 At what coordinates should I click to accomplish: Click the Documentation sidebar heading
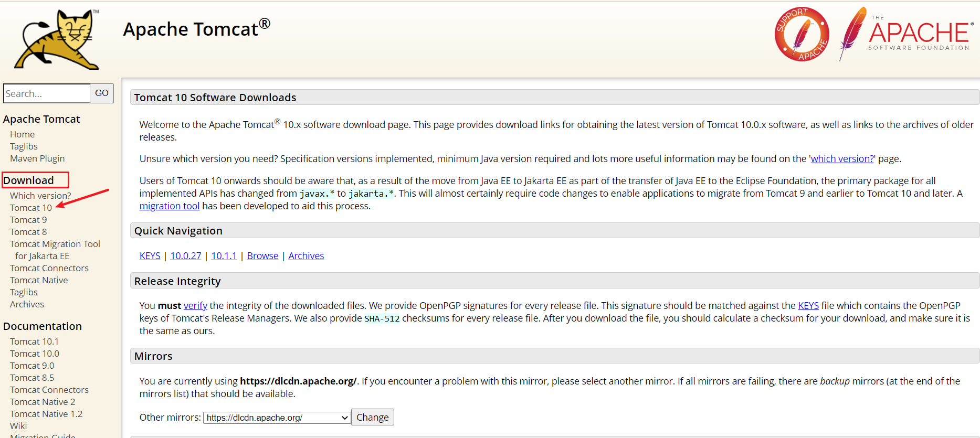(x=43, y=326)
